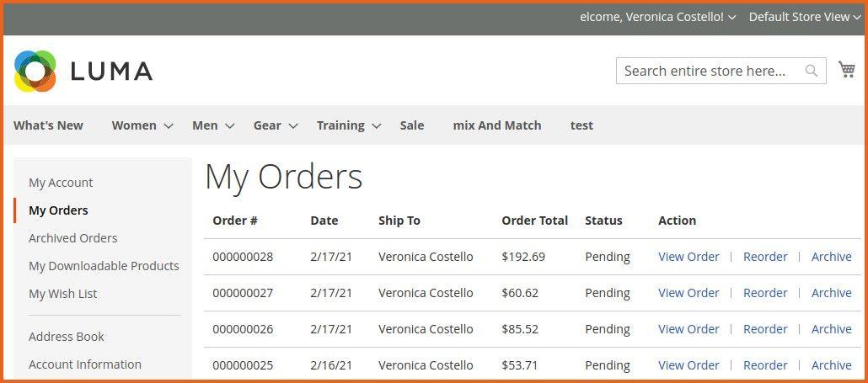Expand the Gear menu chevron
Viewport: 868px width, 383px height.
(x=293, y=126)
